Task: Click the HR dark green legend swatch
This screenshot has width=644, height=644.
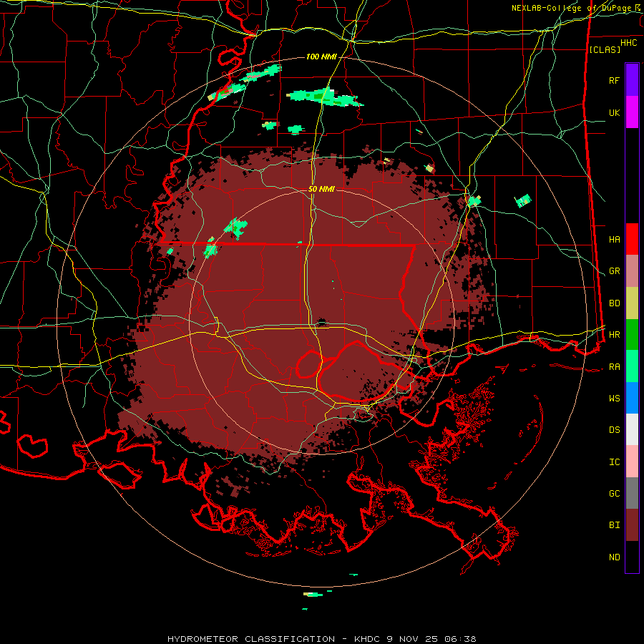Action: (x=632, y=335)
